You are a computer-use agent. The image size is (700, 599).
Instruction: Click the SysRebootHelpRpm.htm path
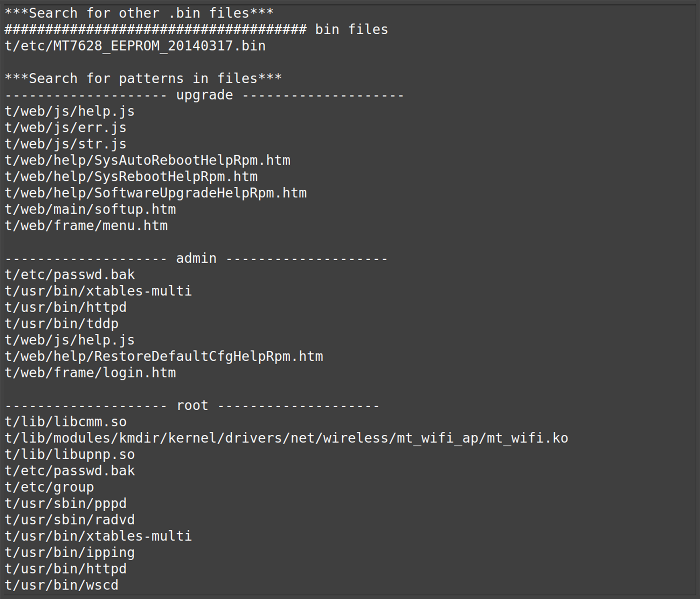click(131, 177)
